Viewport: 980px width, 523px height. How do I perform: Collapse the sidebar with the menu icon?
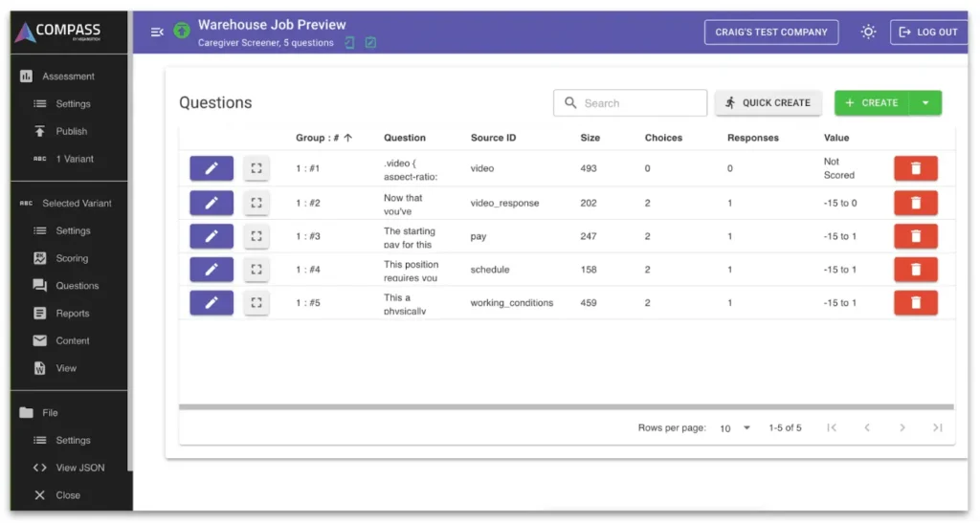(x=157, y=32)
